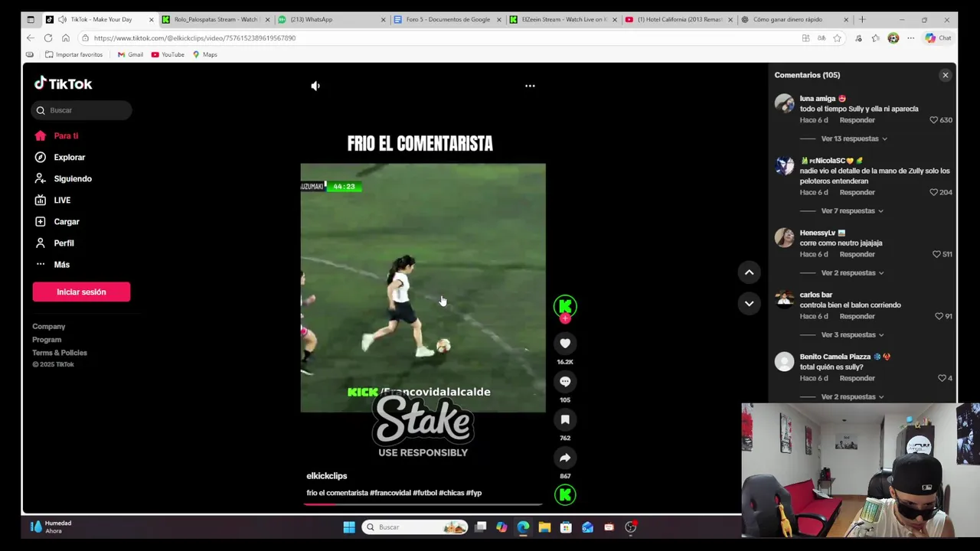
Task: Mute the TikTok video sound
Action: pyautogui.click(x=315, y=86)
